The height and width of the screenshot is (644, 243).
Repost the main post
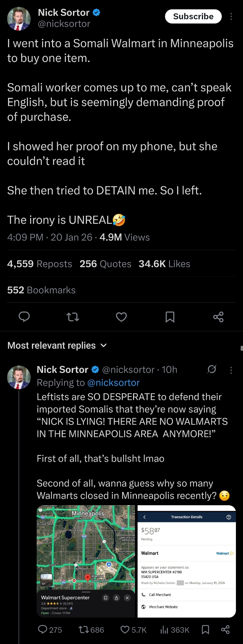[x=73, y=317]
